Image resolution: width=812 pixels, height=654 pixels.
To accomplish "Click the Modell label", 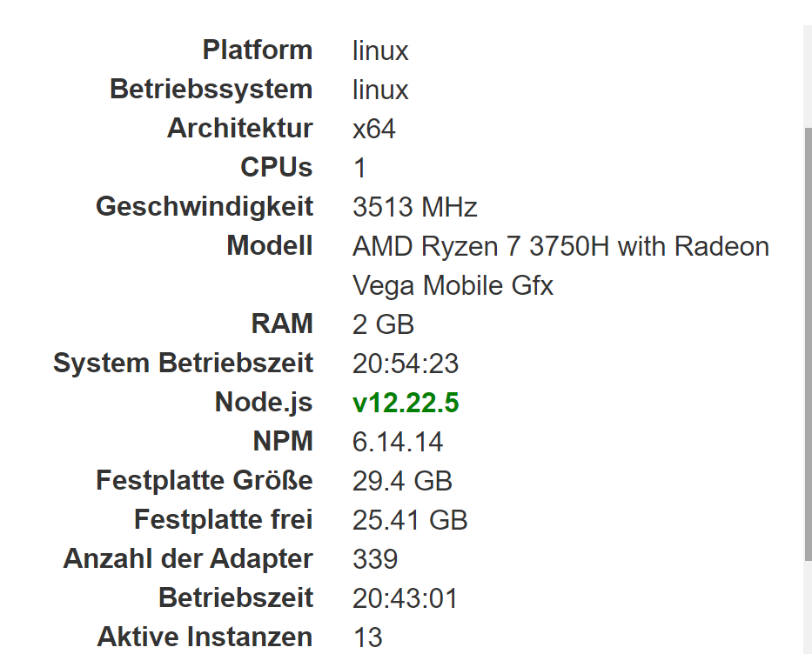I will (269, 246).
